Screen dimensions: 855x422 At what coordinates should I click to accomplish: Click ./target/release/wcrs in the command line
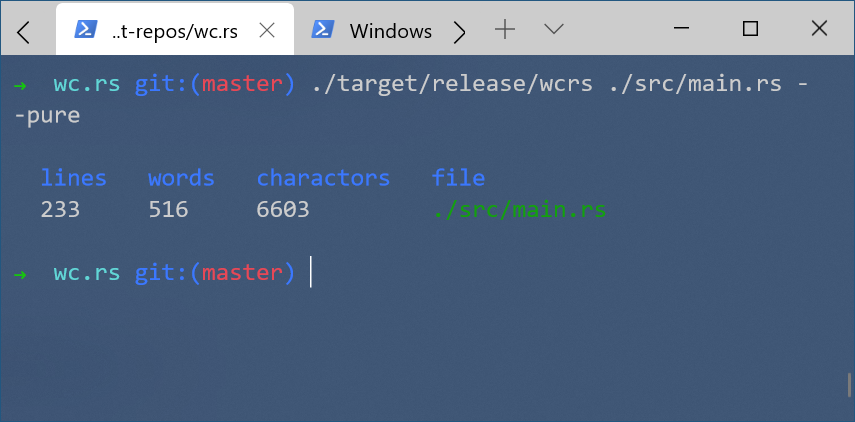pos(452,85)
